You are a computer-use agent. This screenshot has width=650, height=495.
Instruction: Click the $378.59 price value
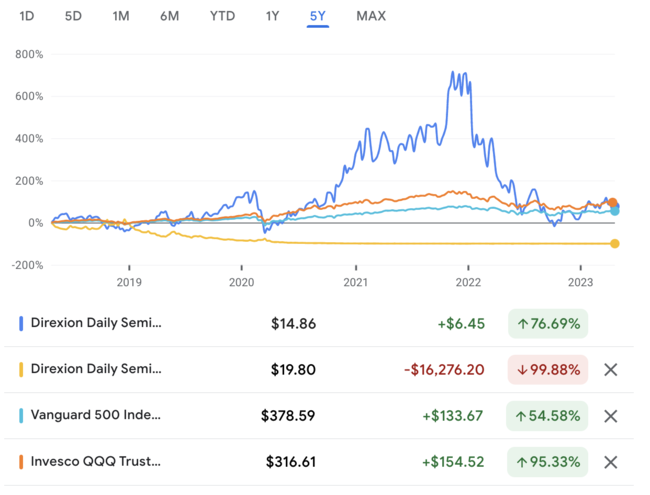point(288,416)
